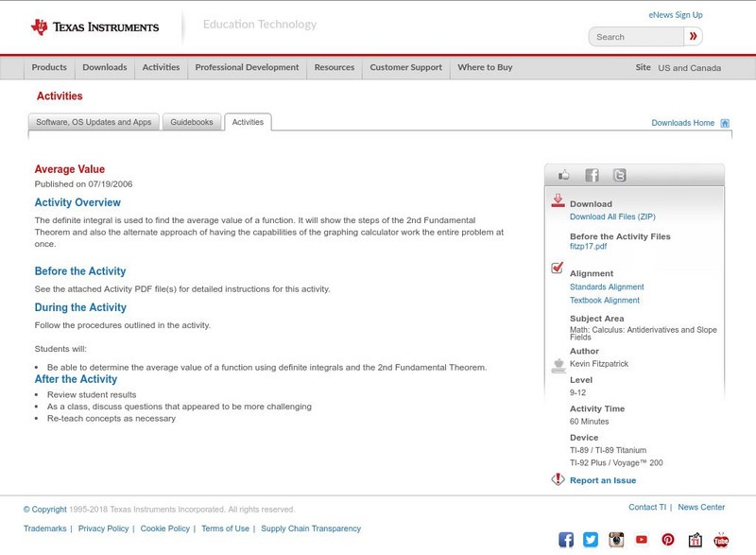Open the Products menu

49,67
